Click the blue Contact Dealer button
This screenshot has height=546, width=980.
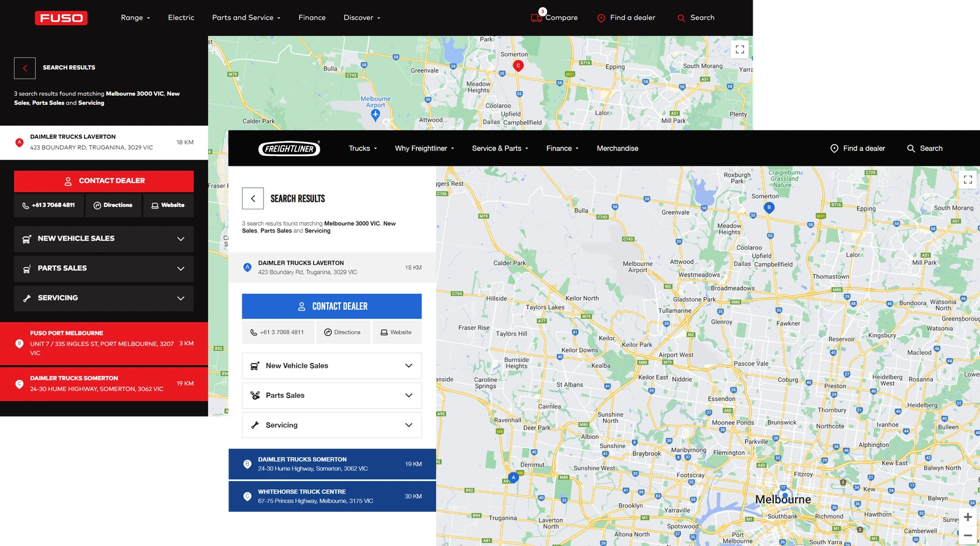[x=331, y=306]
